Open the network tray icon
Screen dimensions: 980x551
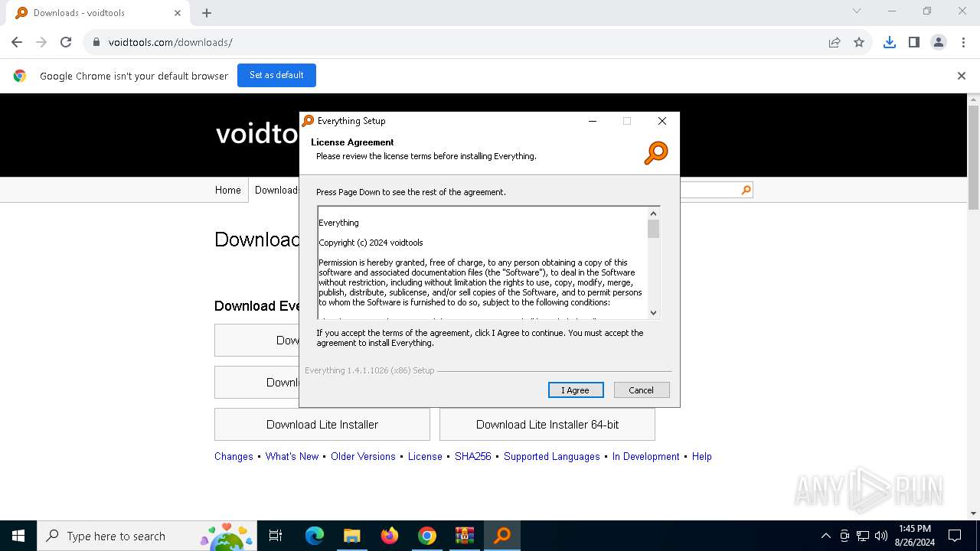pos(863,536)
